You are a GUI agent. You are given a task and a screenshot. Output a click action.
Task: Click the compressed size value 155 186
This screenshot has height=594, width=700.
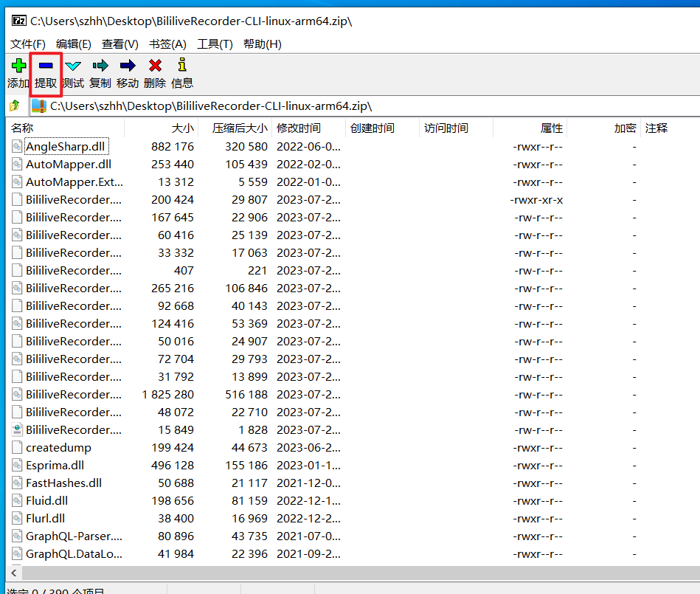coord(246,466)
